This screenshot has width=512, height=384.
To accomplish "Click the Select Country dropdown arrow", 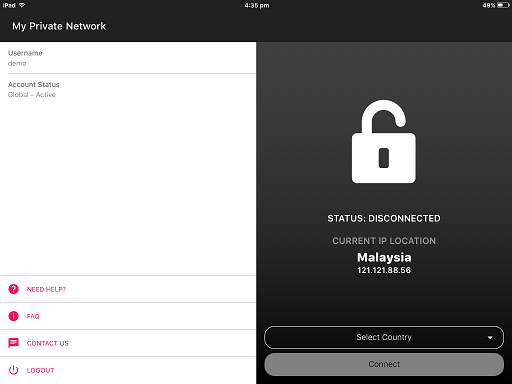I will [x=490, y=338].
